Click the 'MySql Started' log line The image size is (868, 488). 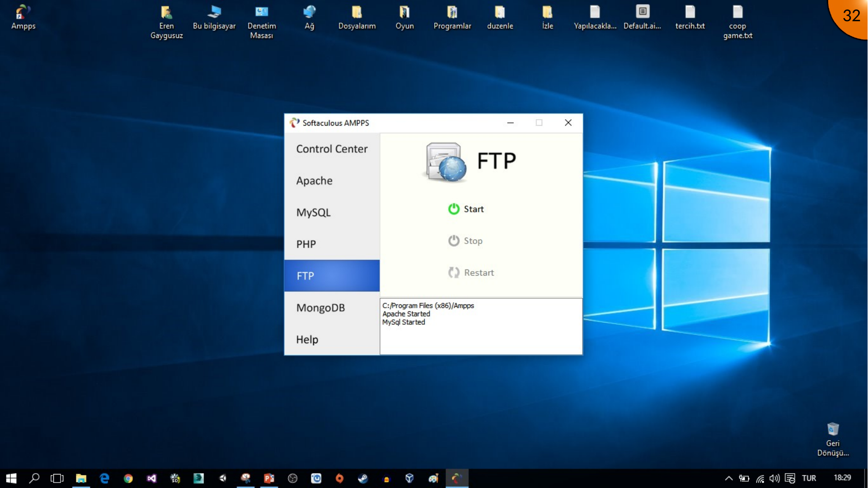pos(404,322)
